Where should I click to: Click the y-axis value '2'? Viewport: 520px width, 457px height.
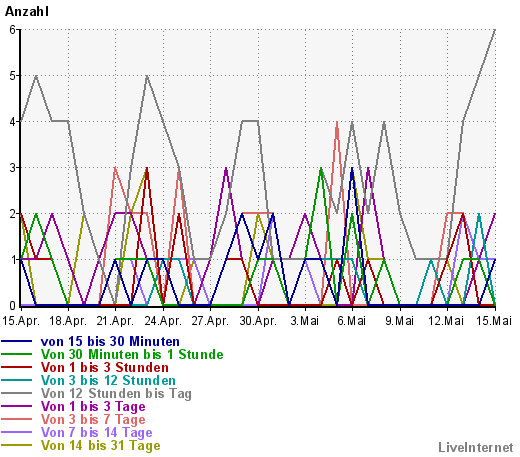13,214
